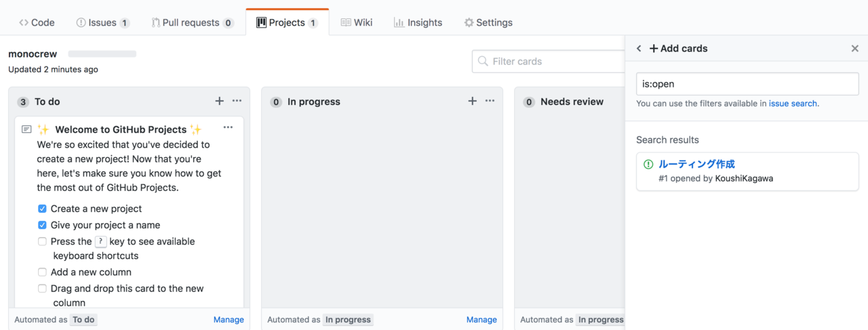Image resolution: width=868 pixels, height=330 pixels.
Task: Click the Projects count badge
Action: pyautogui.click(x=313, y=23)
